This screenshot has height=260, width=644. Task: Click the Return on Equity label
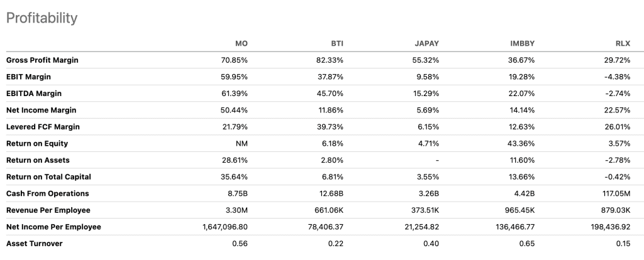coord(37,144)
